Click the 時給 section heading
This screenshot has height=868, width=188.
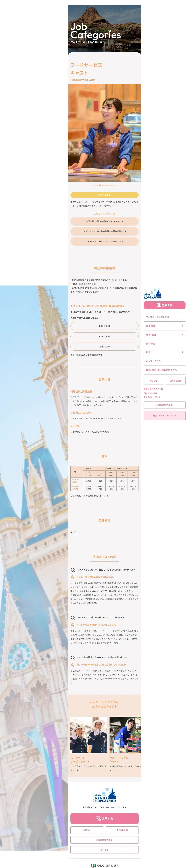tap(105, 456)
